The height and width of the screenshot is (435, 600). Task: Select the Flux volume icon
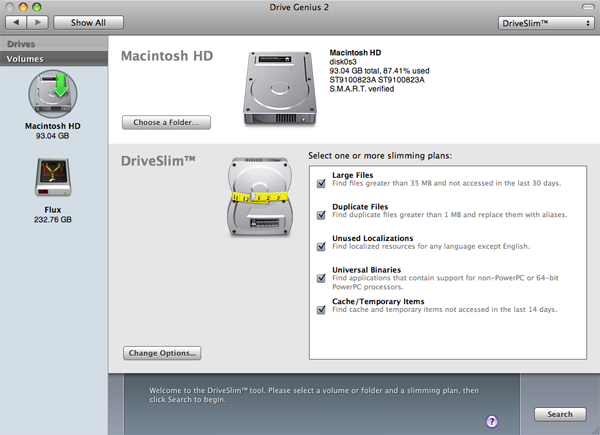[53, 177]
